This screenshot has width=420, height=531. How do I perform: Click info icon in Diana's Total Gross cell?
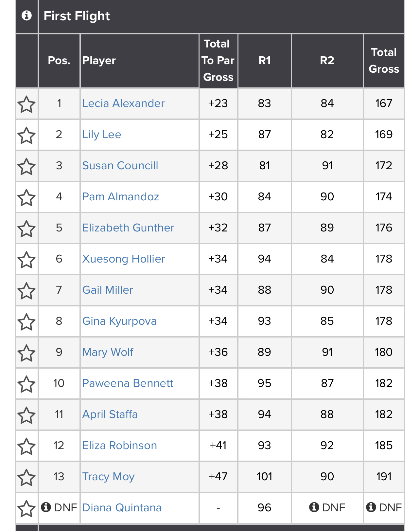pyautogui.click(x=371, y=507)
